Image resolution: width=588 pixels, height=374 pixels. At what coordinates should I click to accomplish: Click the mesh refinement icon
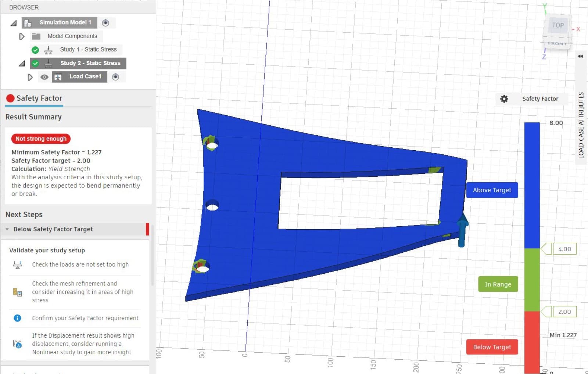click(17, 292)
